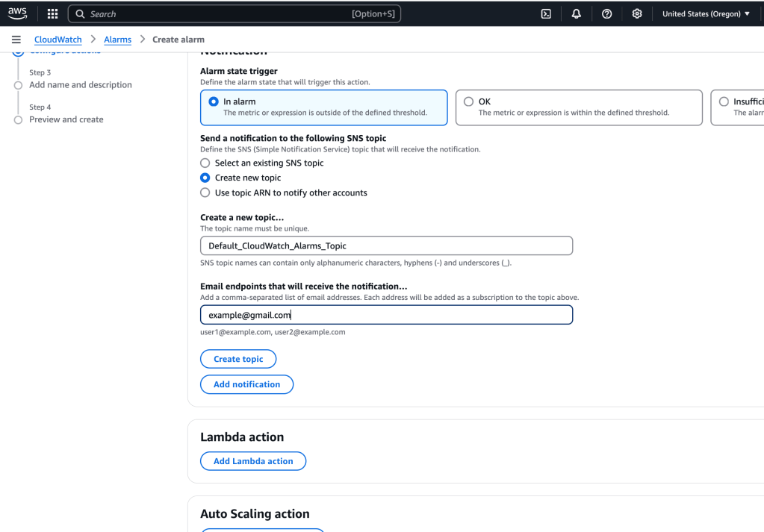Click the new topic name field
The height and width of the screenshot is (532, 764).
386,245
